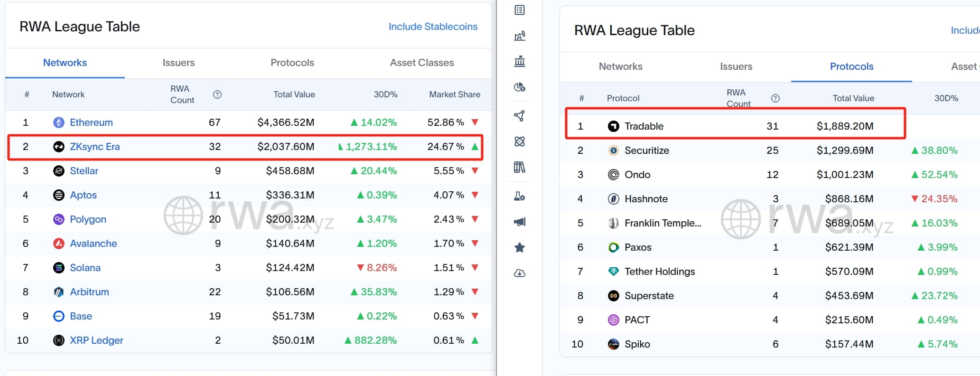Sort left table by Total Value header
This screenshot has height=376, width=980.
point(294,94)
